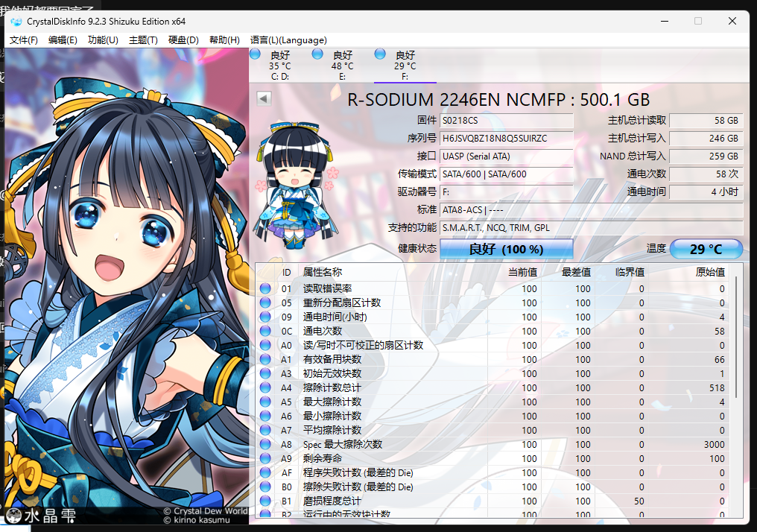
Task: Click the status icon for attribute A0
Action: [x=265, y=345]
